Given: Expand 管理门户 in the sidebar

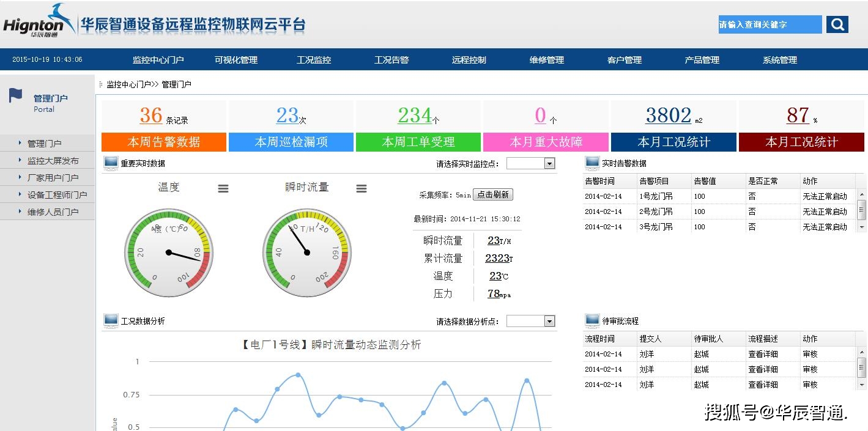Looking at the screenshot, I should (48, 144).
